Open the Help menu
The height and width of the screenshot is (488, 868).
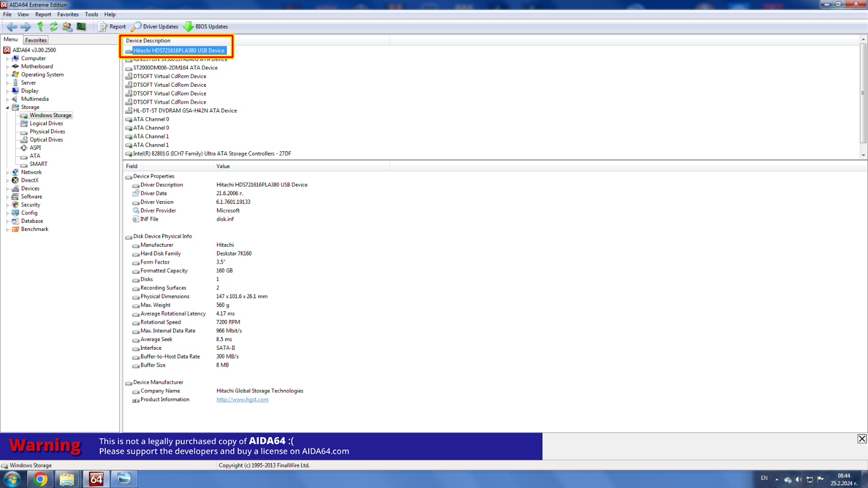click(110, 15)
